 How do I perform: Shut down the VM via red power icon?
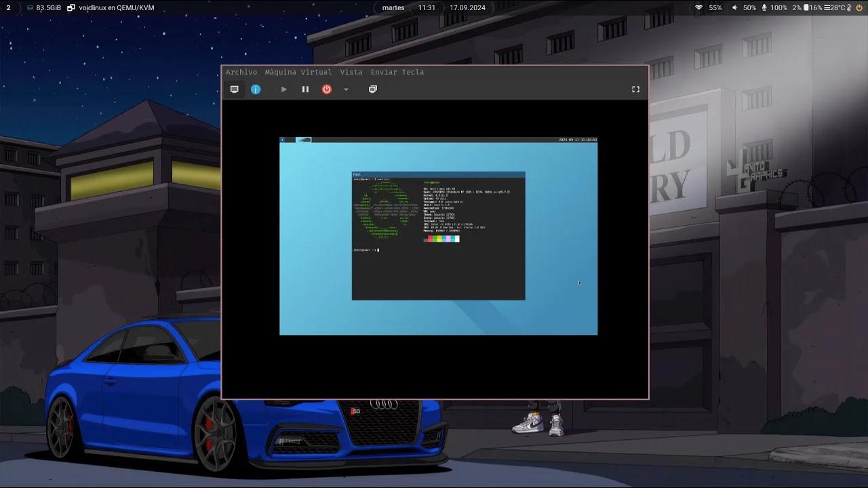click(x=326, y=89)
